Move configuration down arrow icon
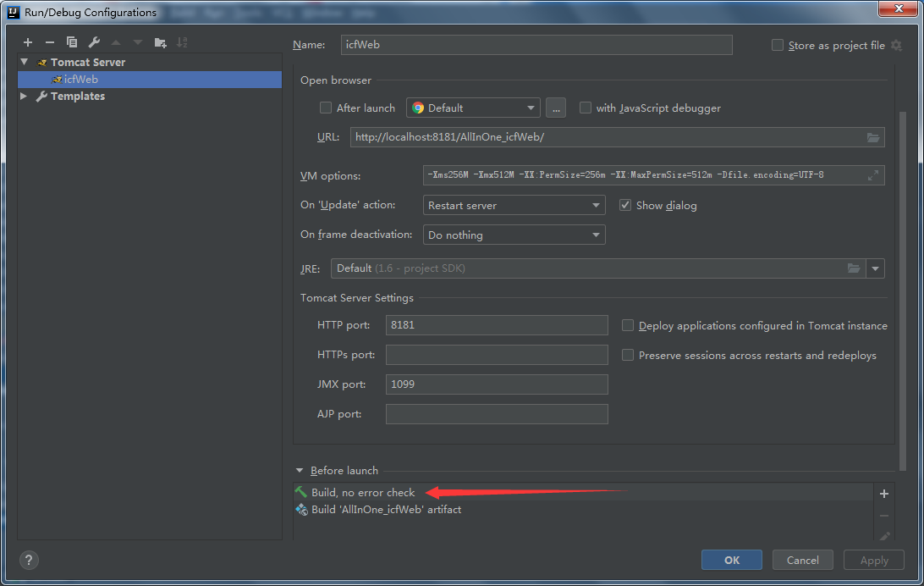Viewport: 924px width, 586px height. tap(138, 42)
